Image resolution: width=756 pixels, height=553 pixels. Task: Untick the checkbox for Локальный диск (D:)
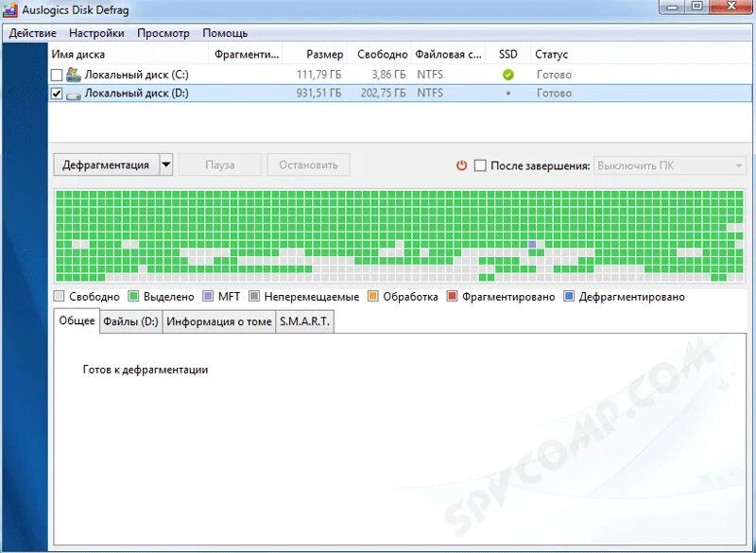(x=57, y=94)
